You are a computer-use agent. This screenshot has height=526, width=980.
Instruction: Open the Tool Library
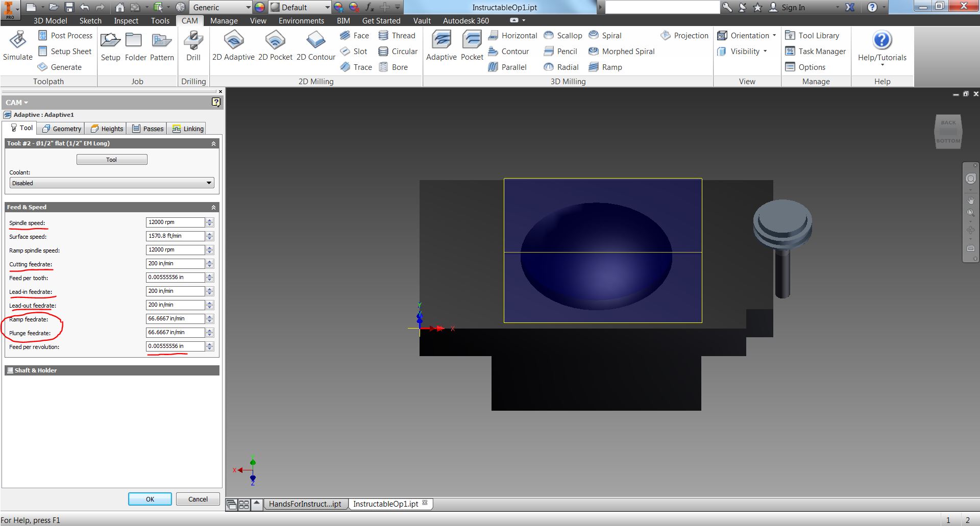pyautogui.click(x=812, y=36)
